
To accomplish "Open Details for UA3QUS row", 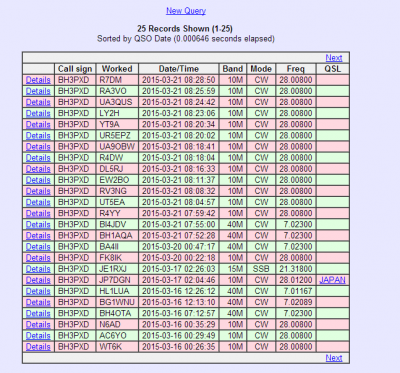I will [38, 102].
